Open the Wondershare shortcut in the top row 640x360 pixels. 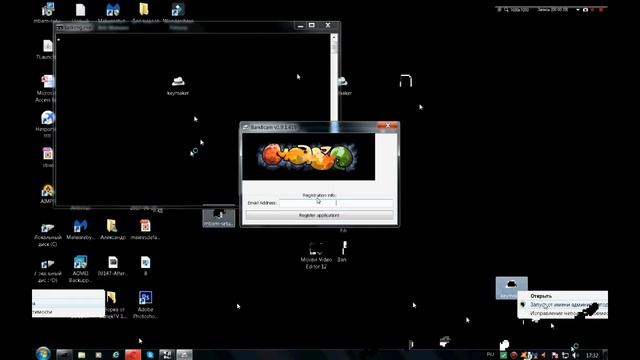click(178, 12)
